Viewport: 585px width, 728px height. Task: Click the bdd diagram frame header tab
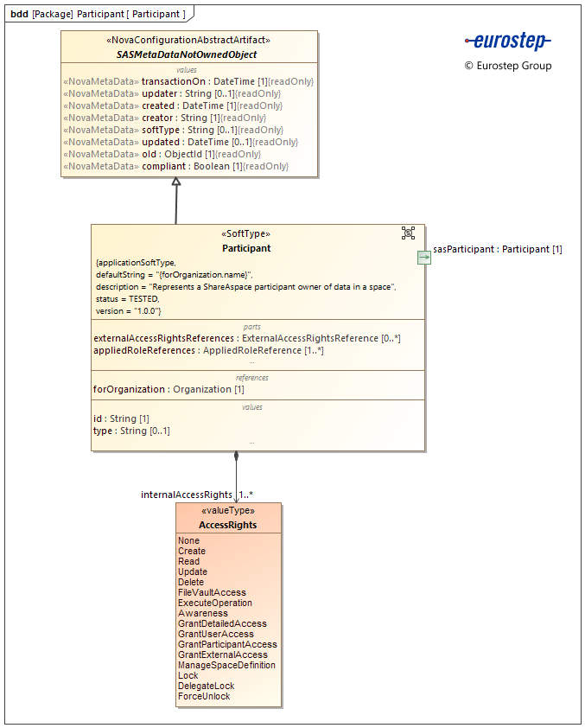tap(98, 14)
